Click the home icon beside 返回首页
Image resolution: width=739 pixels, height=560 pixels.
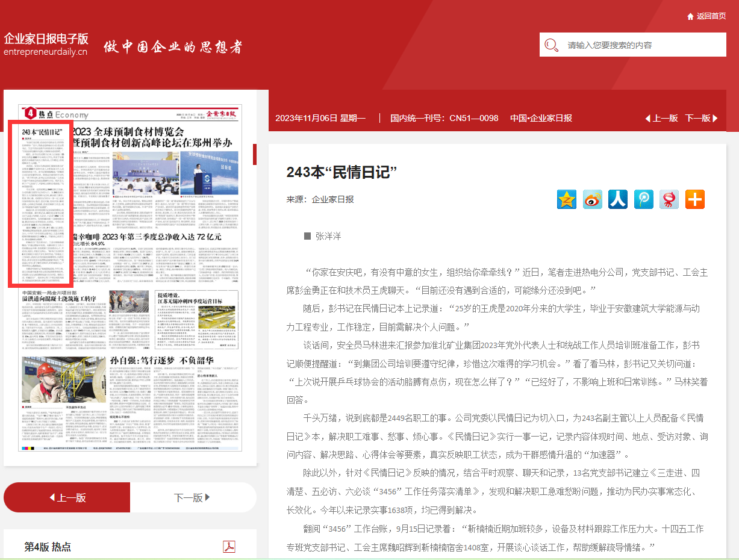(690, 16)
